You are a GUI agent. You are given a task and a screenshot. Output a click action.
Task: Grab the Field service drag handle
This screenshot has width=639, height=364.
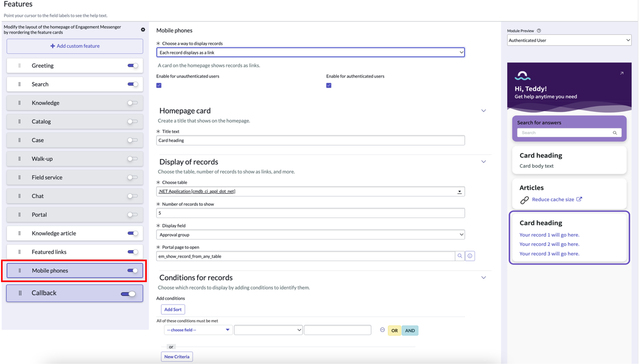(20, 177)
